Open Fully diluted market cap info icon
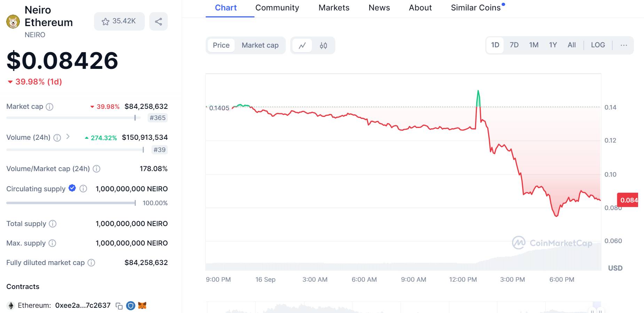 click(x=91, y=263)
